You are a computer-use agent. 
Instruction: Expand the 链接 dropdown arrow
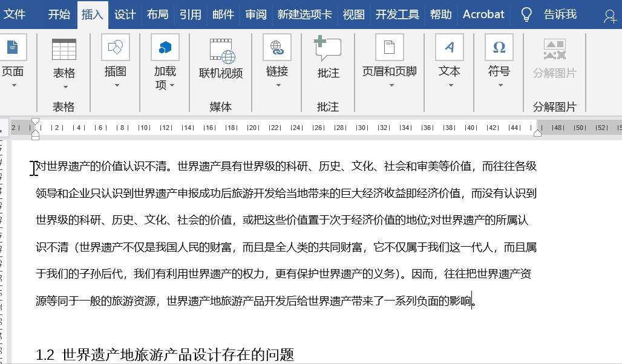click(x=278, y=85)
